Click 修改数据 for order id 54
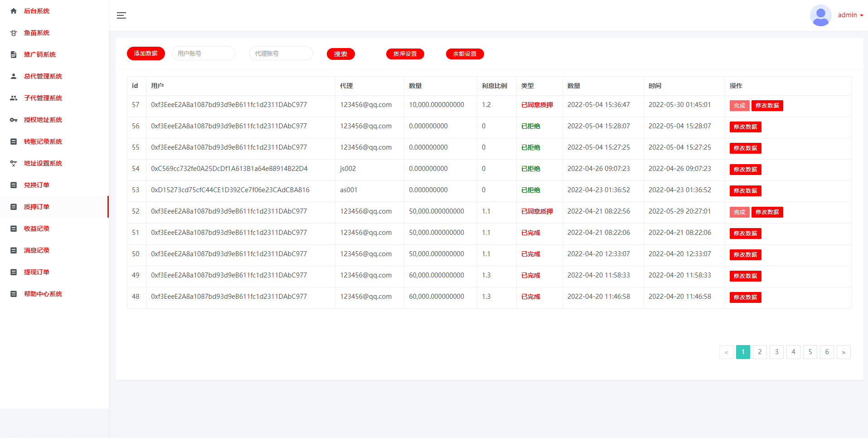Screen dimensions: 868x438 (745, 170)
